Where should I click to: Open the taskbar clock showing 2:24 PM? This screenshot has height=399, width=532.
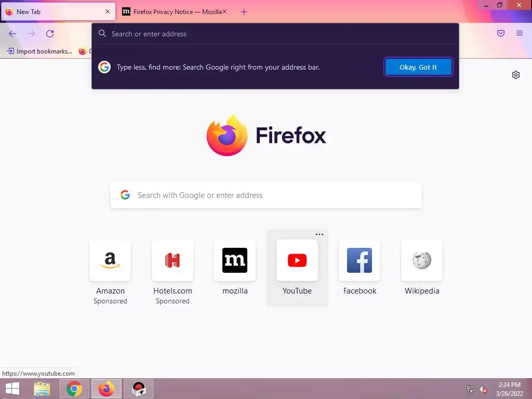tap(509, 389)
